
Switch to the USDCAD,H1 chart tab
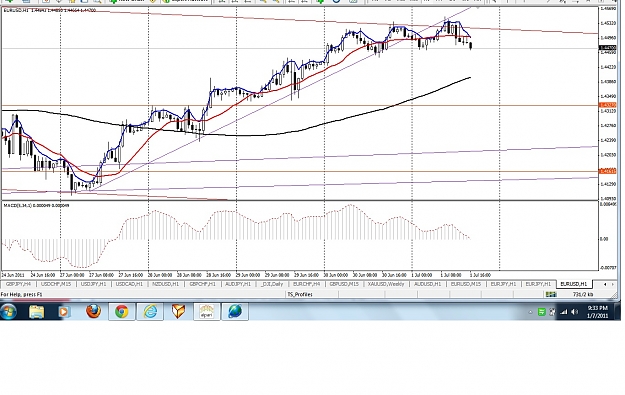[x=129, y=284]
